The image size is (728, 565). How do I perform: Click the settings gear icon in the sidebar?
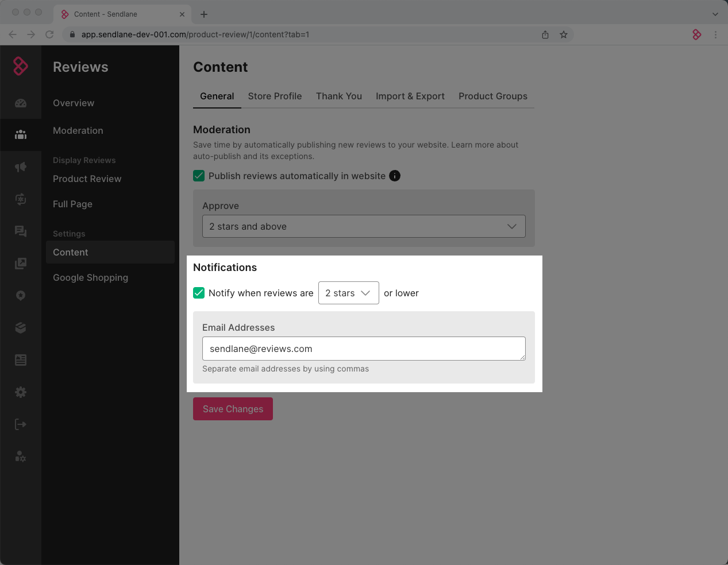click(21, 392)
